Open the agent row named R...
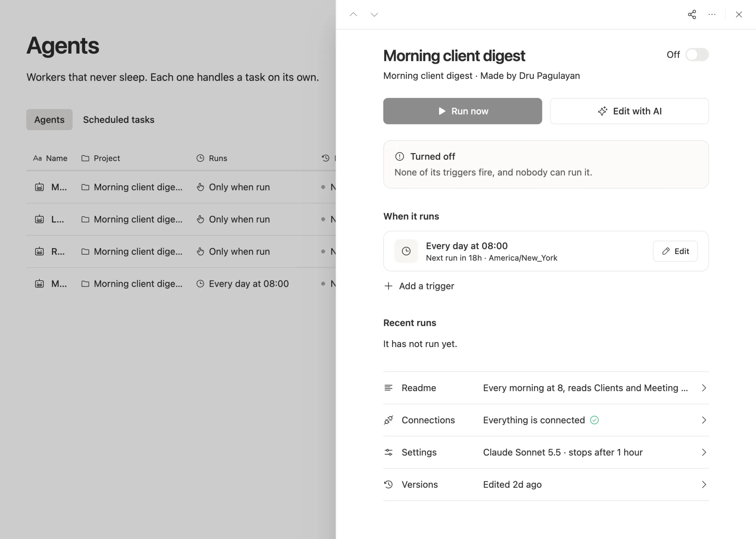756x539 pixels. [x=181, y=252]
